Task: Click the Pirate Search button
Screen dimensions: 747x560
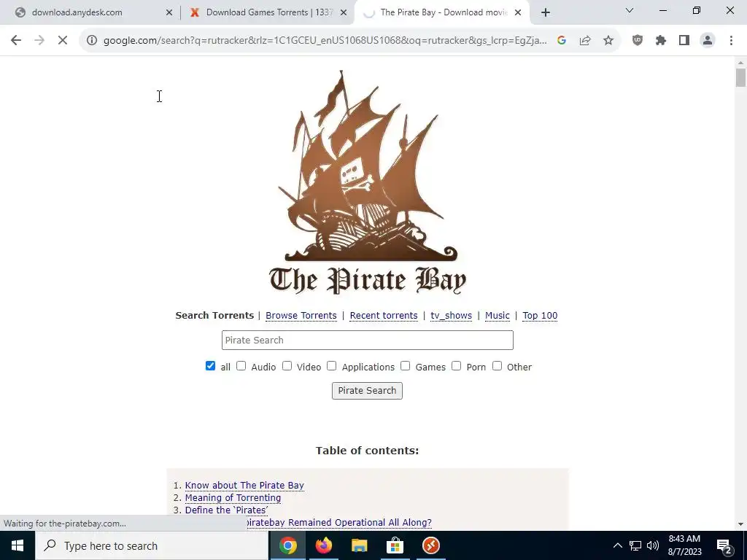Action: click(x=367, y=391)
